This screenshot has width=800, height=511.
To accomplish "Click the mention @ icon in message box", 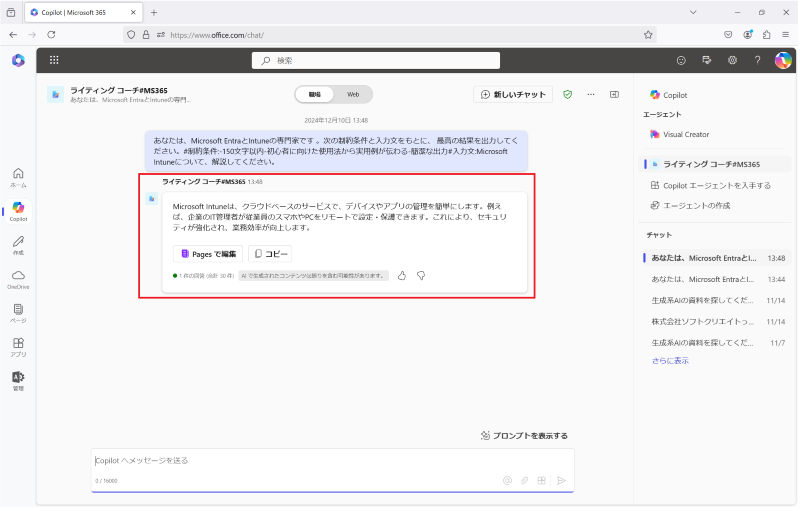I will coord(507,480).
